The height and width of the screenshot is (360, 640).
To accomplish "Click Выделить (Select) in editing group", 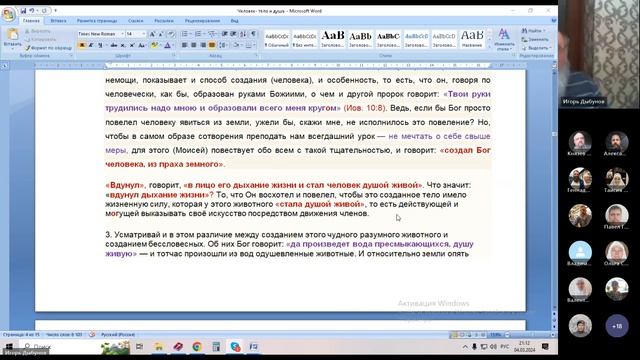I will (x=536, y=48).
